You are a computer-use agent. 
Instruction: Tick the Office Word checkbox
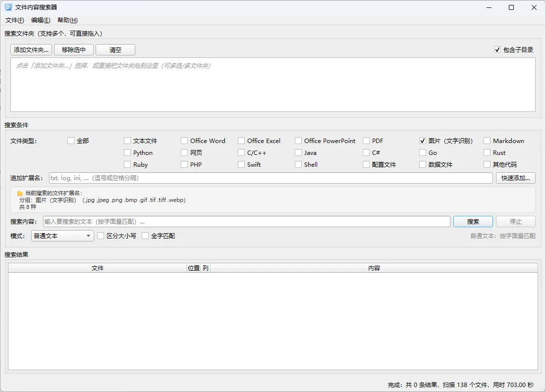pyautogui.click(x=184, y=141)
